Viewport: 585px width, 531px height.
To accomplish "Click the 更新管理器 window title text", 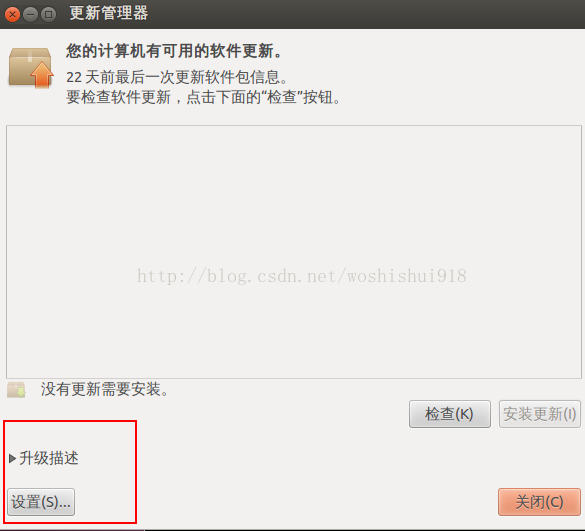I will click(x=109, y=13).
